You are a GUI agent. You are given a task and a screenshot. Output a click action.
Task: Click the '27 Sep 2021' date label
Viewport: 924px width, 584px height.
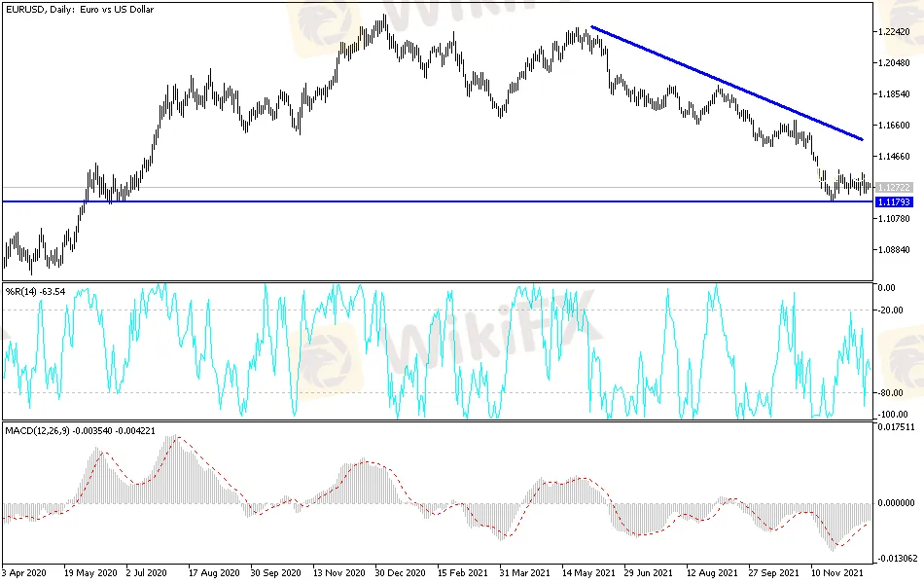[x=774, y=572]
